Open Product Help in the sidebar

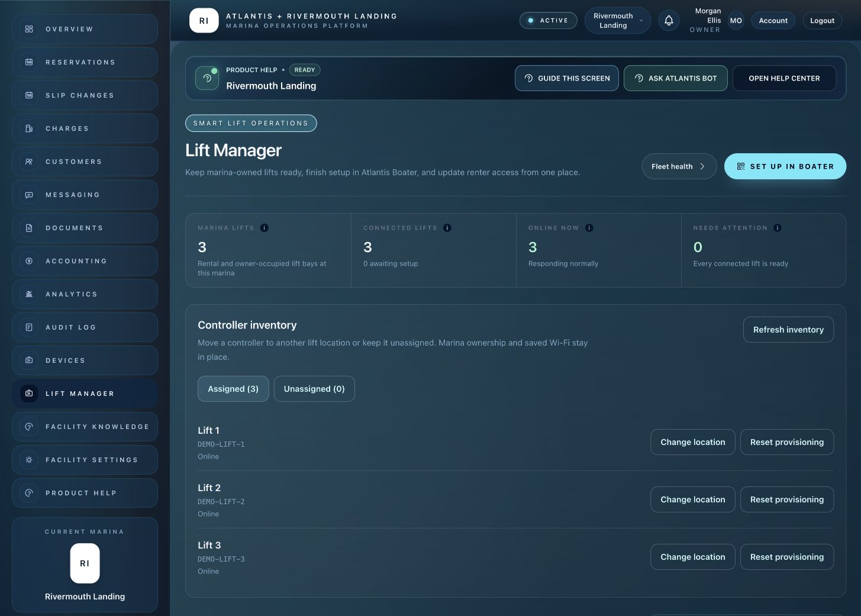(x=85, y=493)
